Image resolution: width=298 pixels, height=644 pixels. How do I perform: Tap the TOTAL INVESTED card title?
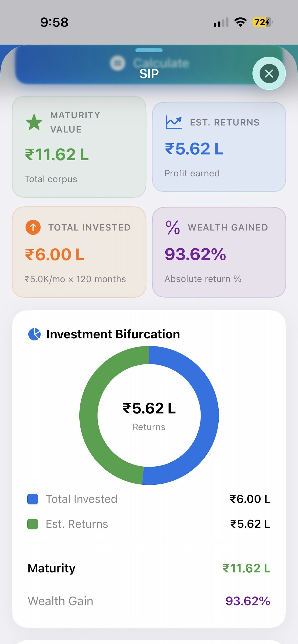(x=89, y=228)
